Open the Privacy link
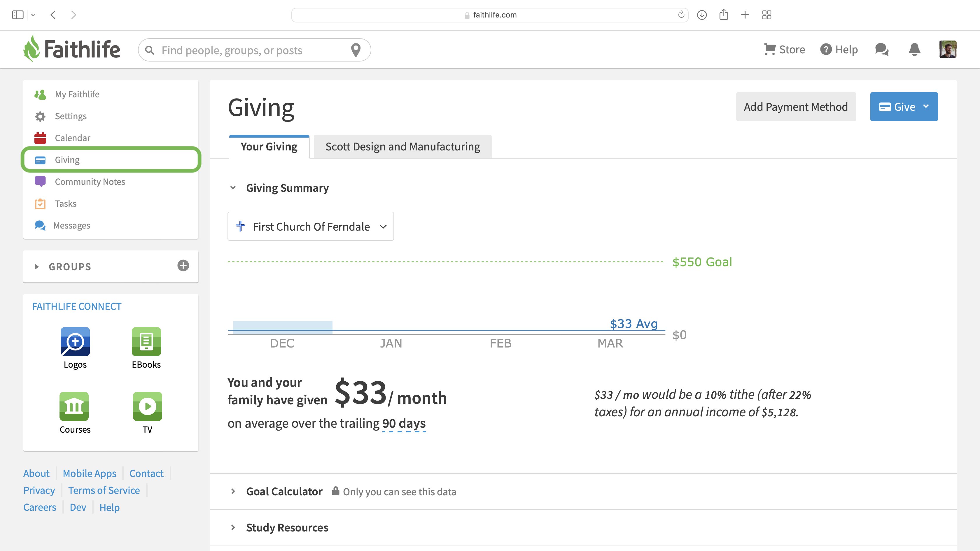Viewport: 980px width, 551px height. (39, 491)
